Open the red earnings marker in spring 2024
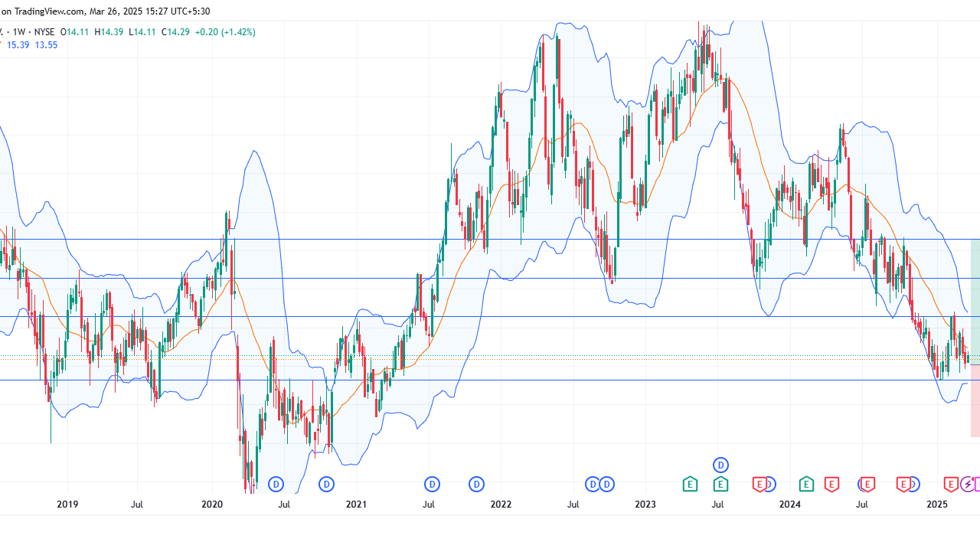The width and height of the screenshot is (980, 542). point(831,484)
